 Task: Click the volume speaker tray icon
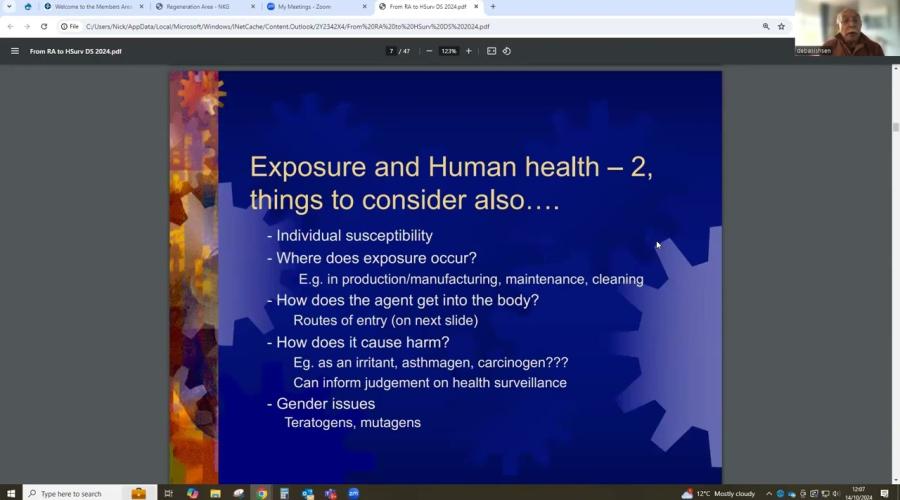836,494
